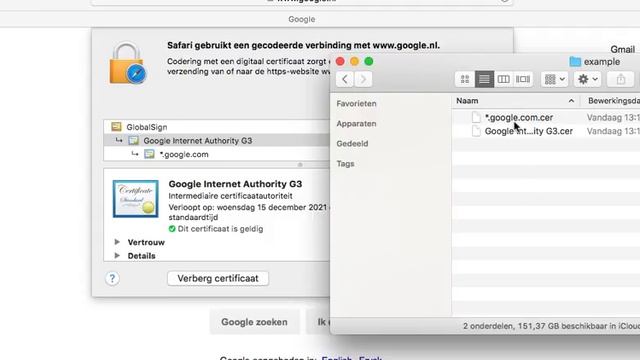This screenshot has height=360, width=640.
Task: Click the Gedeeld sidebar heading
Action: point(352,144)
